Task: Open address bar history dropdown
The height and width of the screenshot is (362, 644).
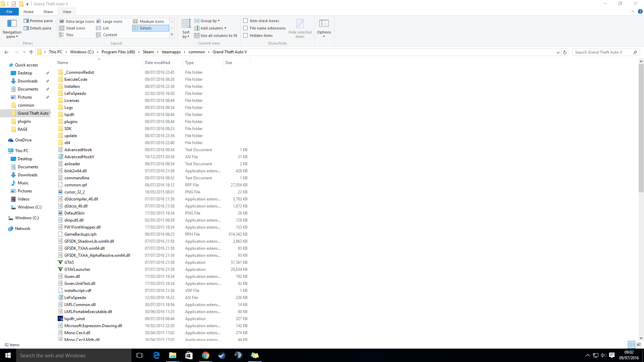Action: (x=558, y=52)
